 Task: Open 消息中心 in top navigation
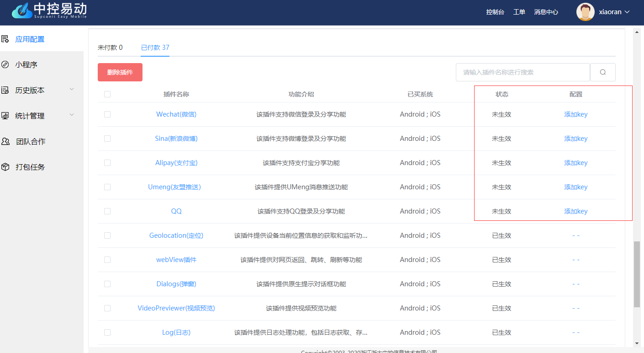[546, 12]
